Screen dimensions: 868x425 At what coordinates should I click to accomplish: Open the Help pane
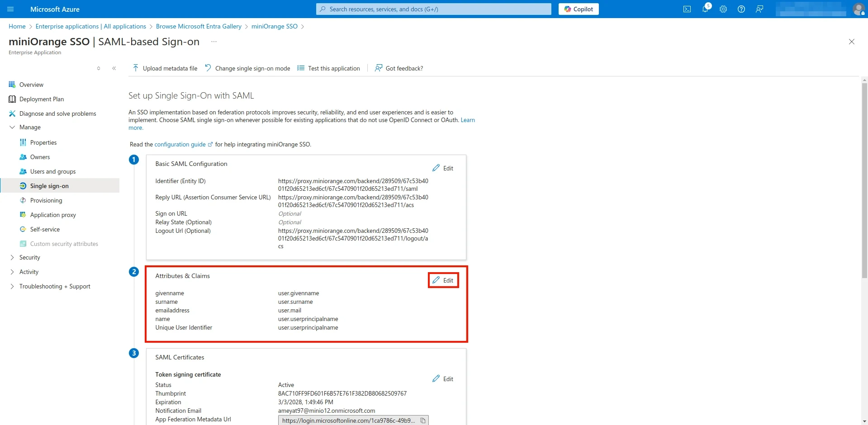[x=741, y=9]
